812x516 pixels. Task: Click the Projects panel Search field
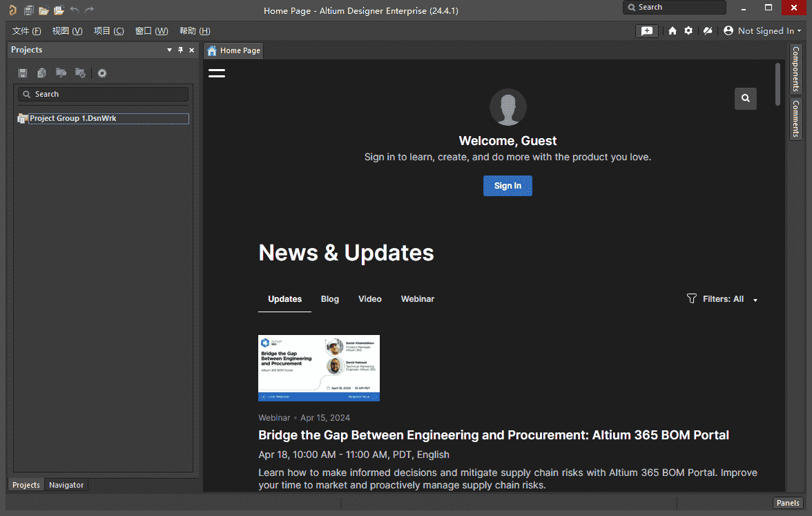click(x=104, y=94)
